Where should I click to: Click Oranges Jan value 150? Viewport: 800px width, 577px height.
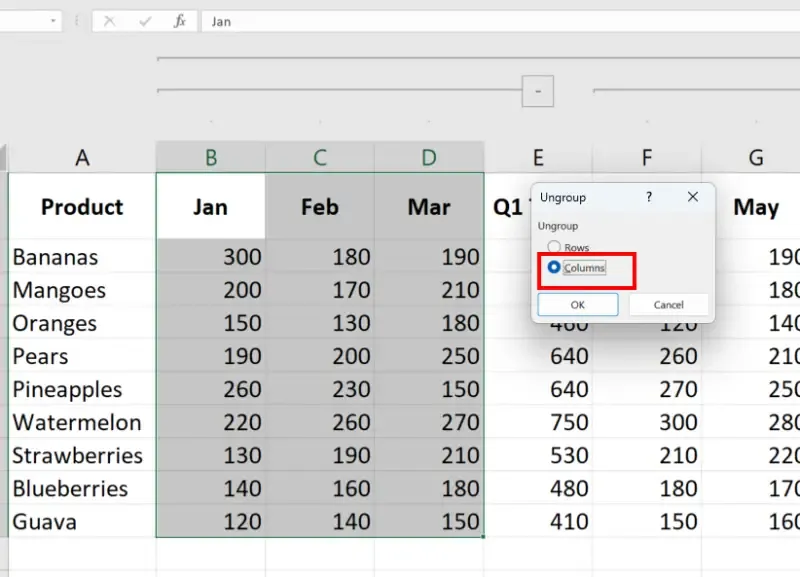[x=211, y=322]
